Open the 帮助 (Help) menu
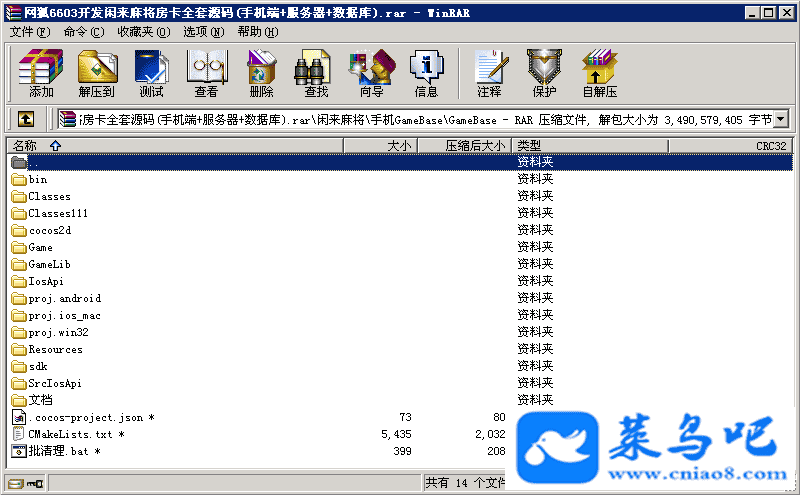800x495 pixels. tap(258, 32)
